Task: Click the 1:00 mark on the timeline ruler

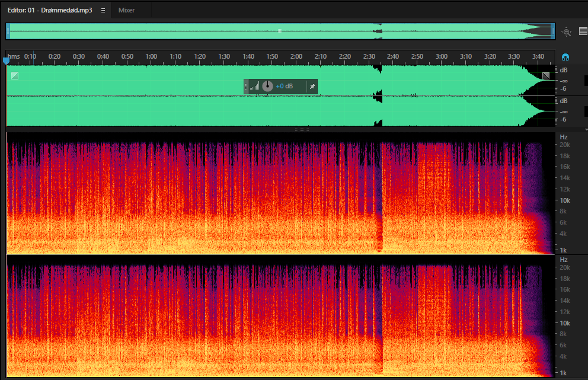Action: click(x=151, y=56)
